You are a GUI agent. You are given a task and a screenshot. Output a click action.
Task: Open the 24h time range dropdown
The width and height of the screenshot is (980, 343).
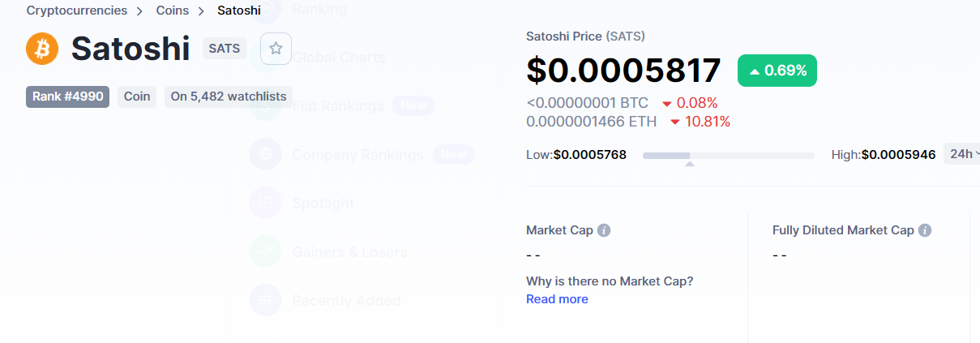click(963, 154)
